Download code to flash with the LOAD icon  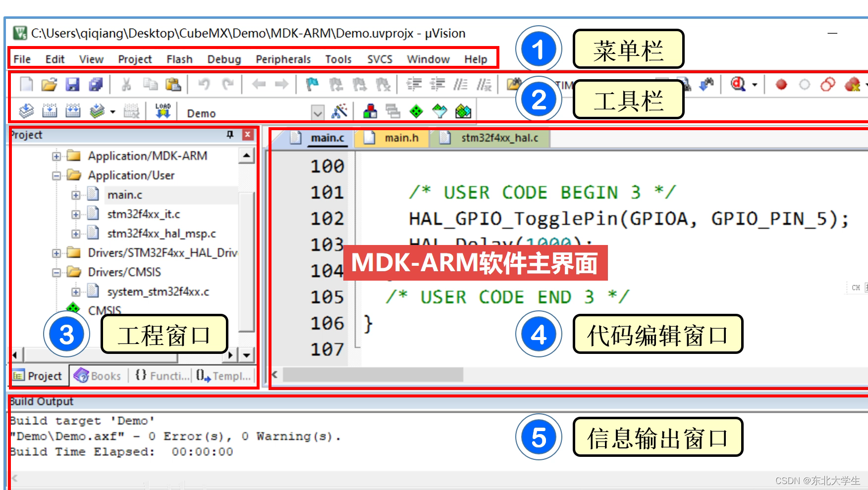point(163,110)
